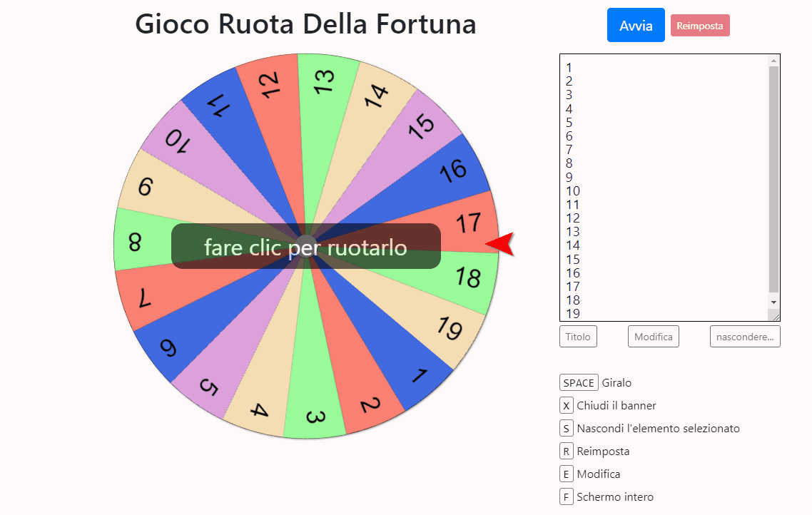Open the Titolo option

click(x=578, y=337)
